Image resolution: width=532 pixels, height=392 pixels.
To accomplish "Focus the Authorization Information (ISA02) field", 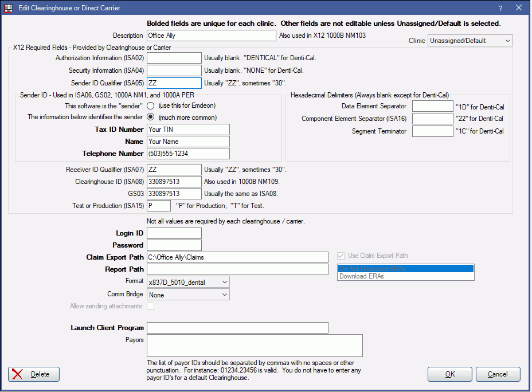I will (x=174, y=58).
